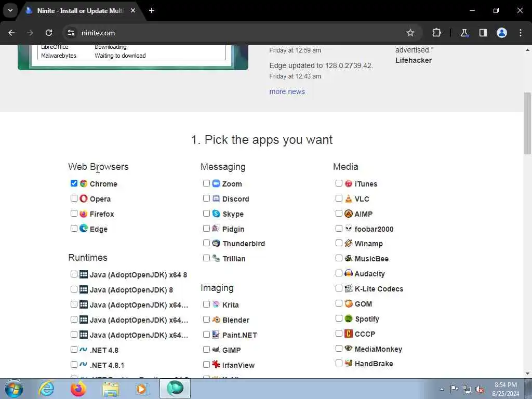The height and width of the screenshot is (399, 532).
Task: Click the Audacity headphones icon
Action: click(349, 273)
